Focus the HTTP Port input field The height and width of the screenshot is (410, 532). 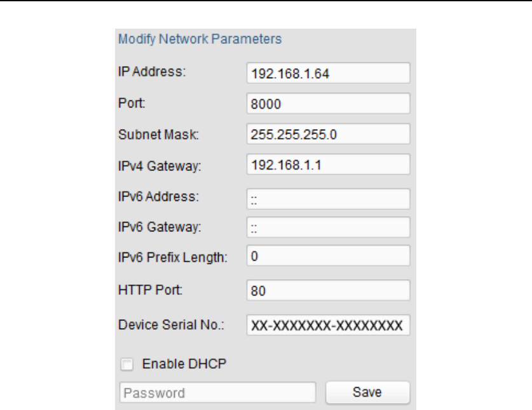click(x=328, y=291)
